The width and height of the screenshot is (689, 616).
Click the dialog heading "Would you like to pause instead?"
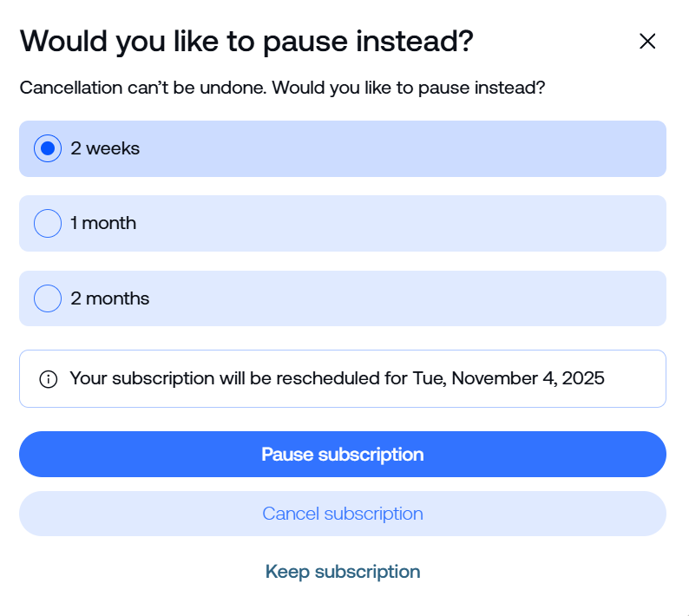[x=246, y=41]
